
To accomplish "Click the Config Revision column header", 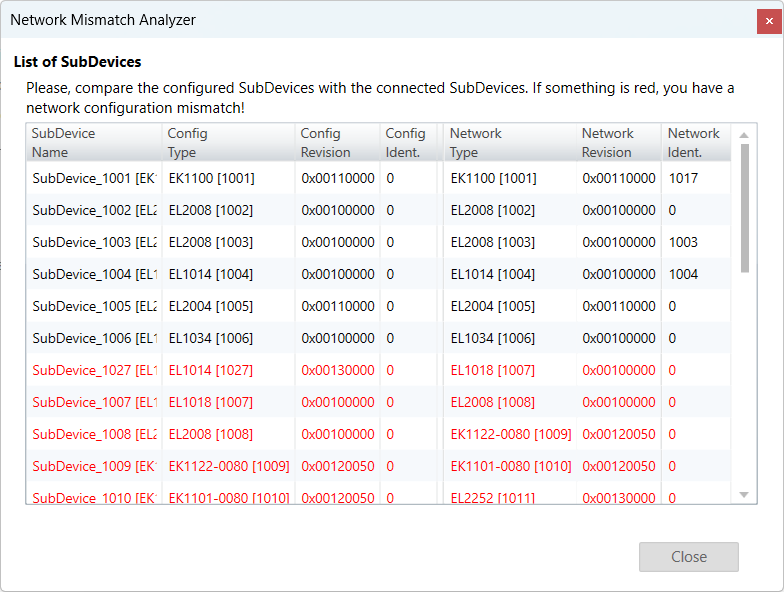I will (x=337, y=143).
